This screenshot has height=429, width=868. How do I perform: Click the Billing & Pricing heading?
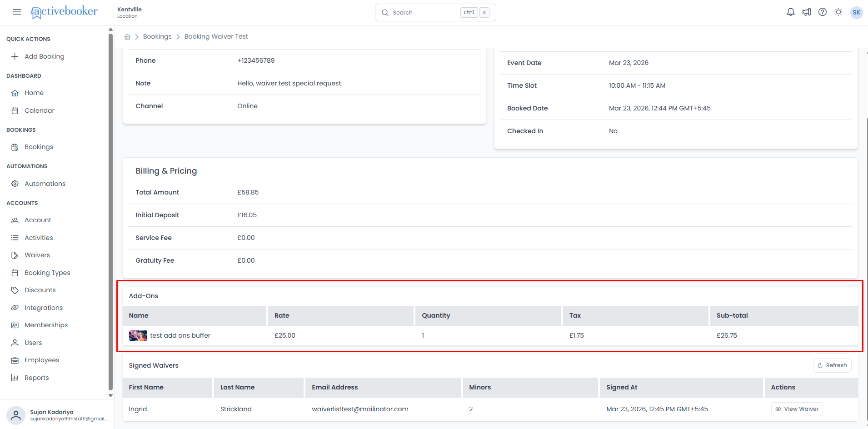pos(166,171)
